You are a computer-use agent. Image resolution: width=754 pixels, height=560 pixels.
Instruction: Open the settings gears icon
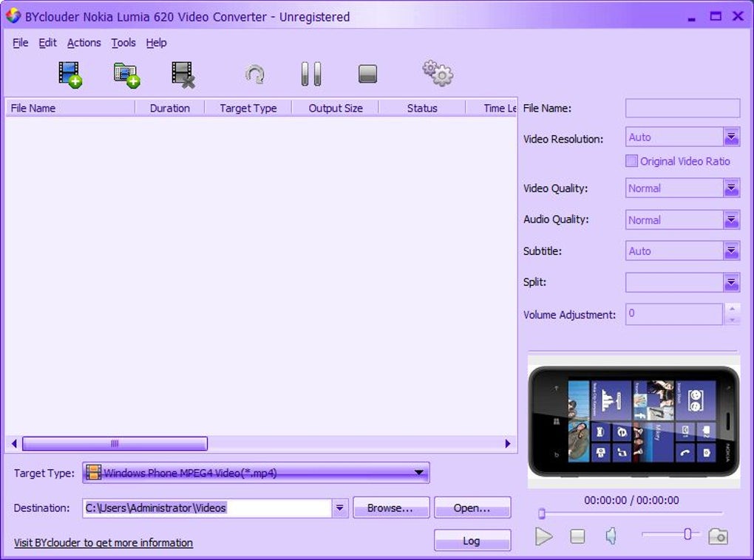[x=438, y=73]
